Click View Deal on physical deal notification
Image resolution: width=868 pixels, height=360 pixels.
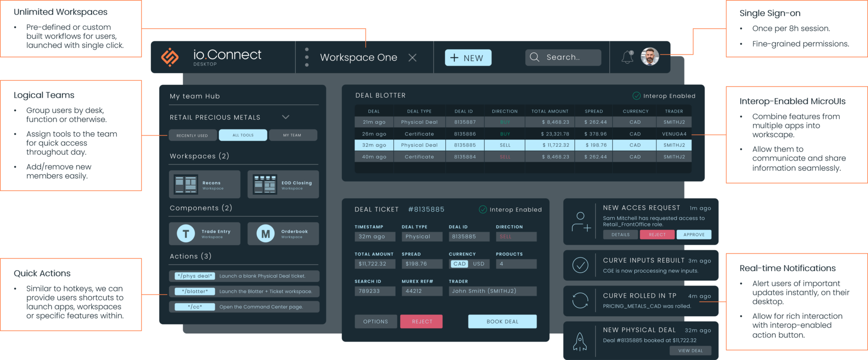[690, 351]
